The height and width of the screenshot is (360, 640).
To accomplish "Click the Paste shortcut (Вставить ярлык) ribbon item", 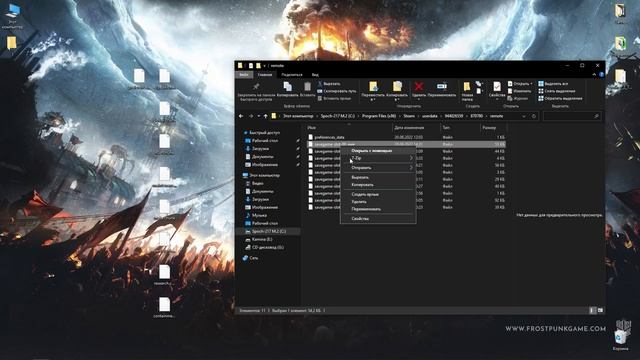I will tap(335, 98).
